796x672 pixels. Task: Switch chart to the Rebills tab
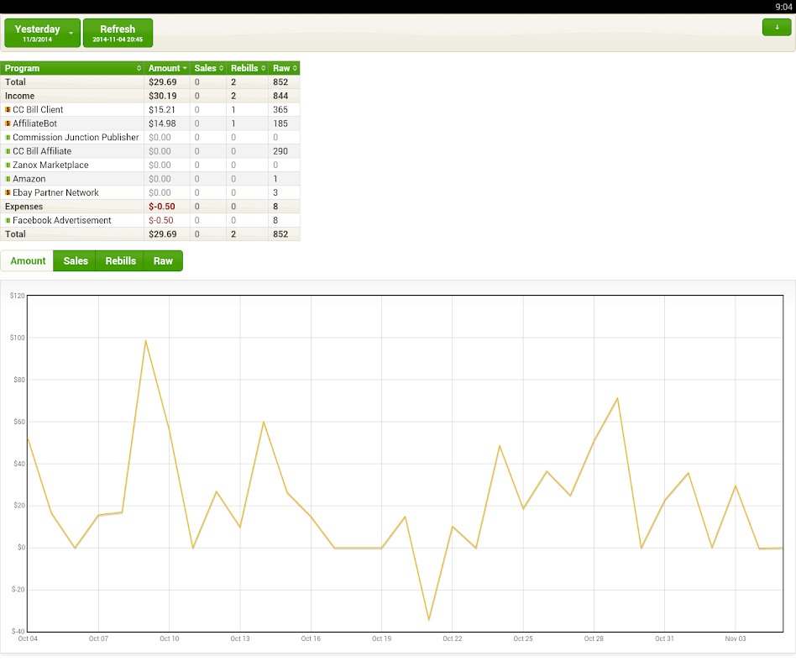click(121, 261)
